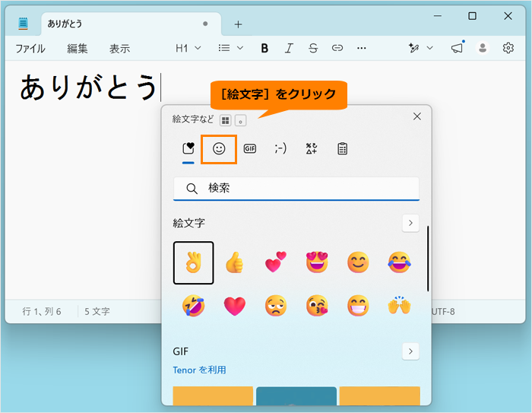The image size is (532, 413).
Task: Expand the dropdown arrow beside rewrite icon
Action: pos(430,48)
